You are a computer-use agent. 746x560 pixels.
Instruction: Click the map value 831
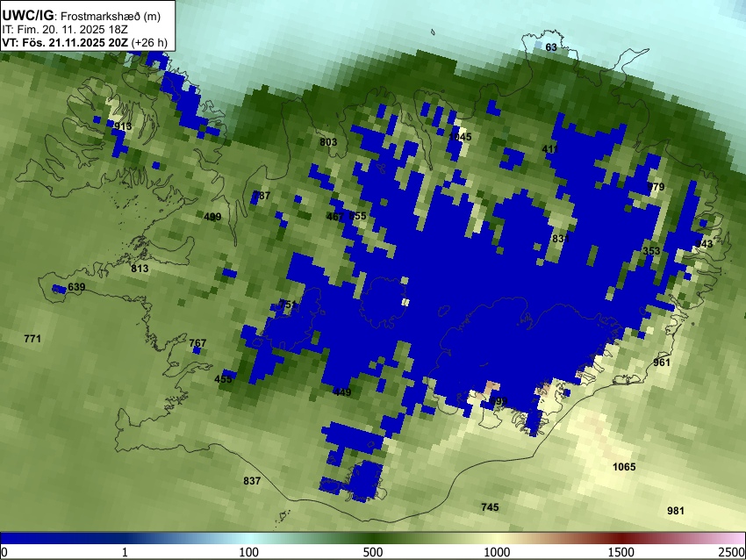561,239
